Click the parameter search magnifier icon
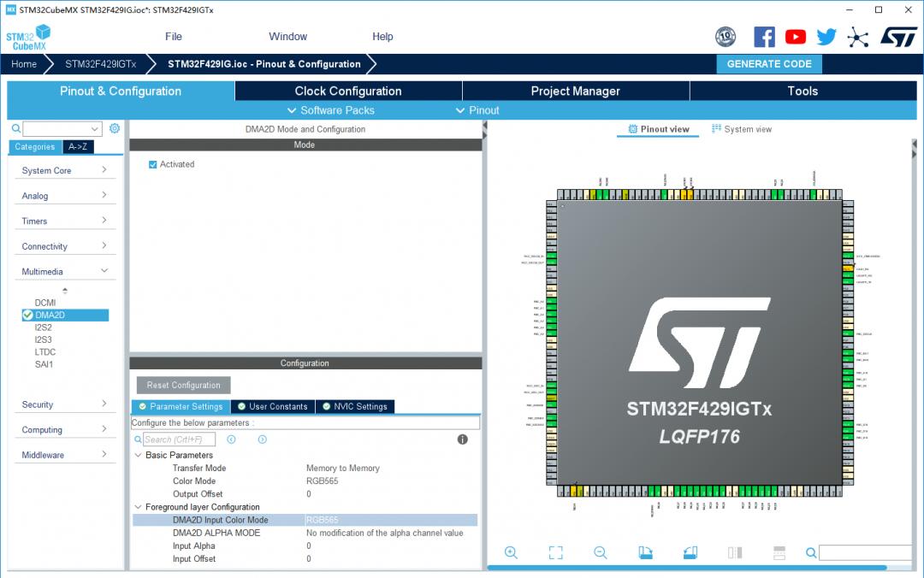Image resolution: width=924 pixels, height=578 pixels. pyautogui.click(x=138, y=439)
